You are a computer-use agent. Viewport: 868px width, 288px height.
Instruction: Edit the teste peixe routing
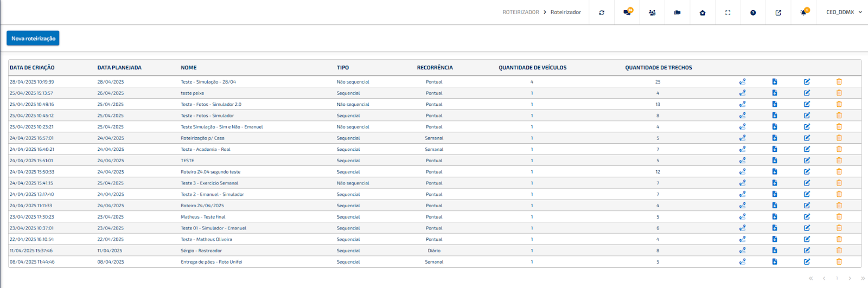[807, 93]
